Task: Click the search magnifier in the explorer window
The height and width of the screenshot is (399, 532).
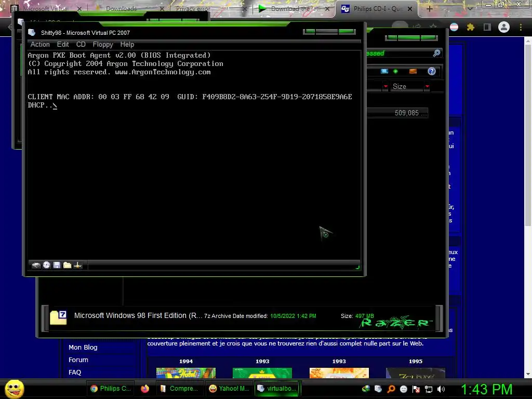Action: point(436,53)
